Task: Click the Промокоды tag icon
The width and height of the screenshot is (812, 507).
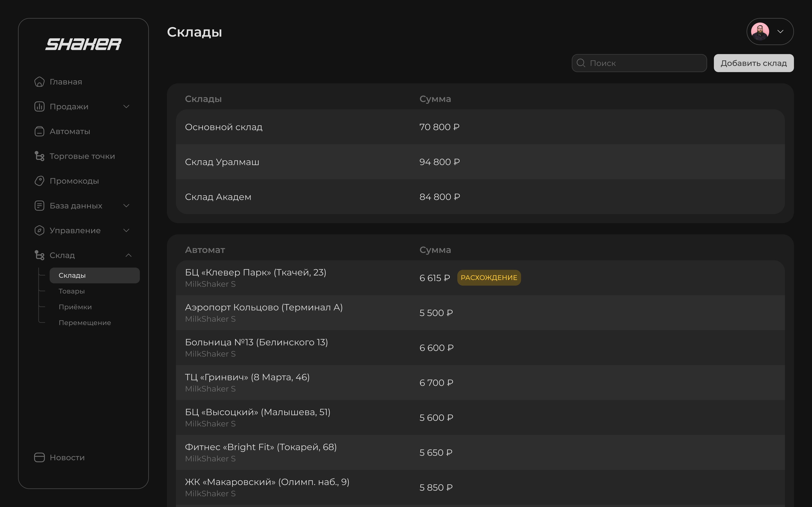Action: click(x=39, y=181)
